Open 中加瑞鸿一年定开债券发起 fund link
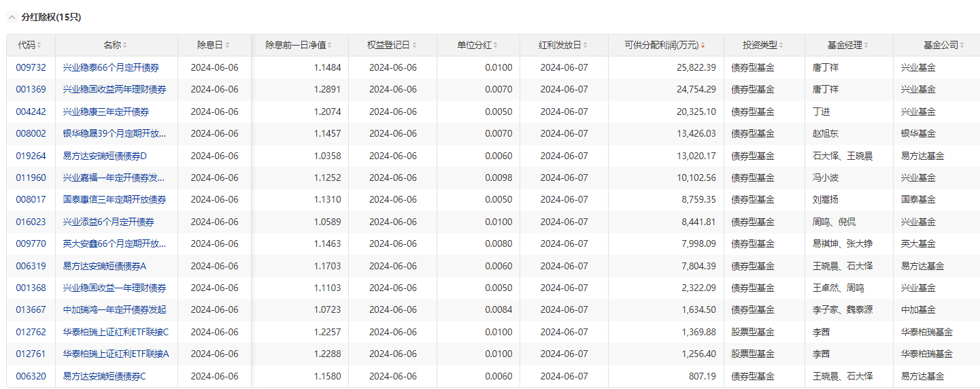Image resolution: width=980 pixels, height=389 pixels. pyautogui.click(x=114, y=309)
